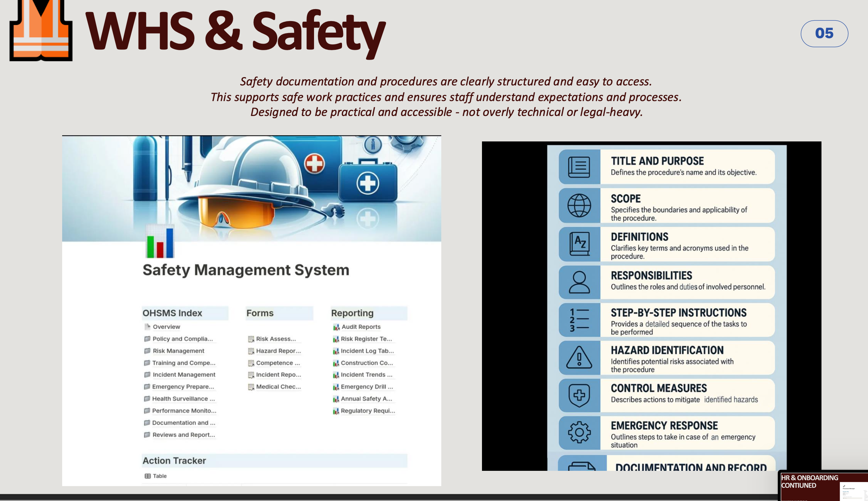868x501 pixels.
Task: Click the warning triangle Hazard Identification icon
Action: tap(579, 358)
